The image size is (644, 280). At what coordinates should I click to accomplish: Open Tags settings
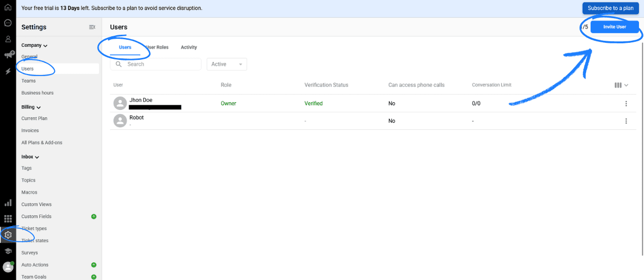[27, 168]
